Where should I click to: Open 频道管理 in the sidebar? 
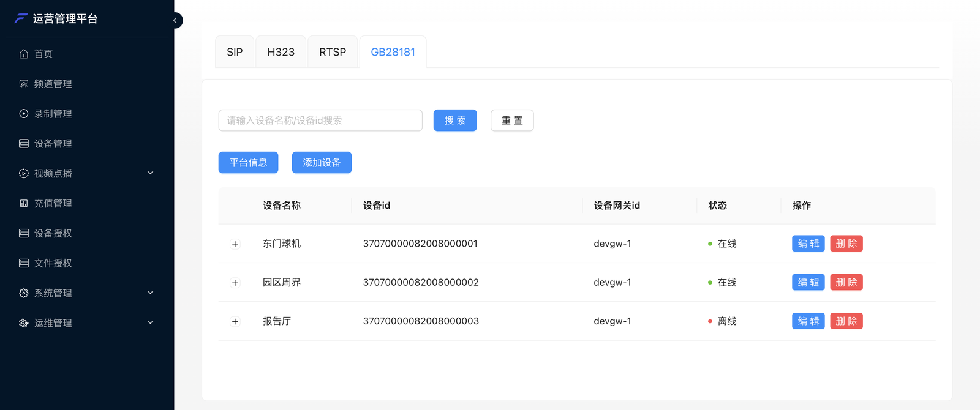tap(87, 84)
